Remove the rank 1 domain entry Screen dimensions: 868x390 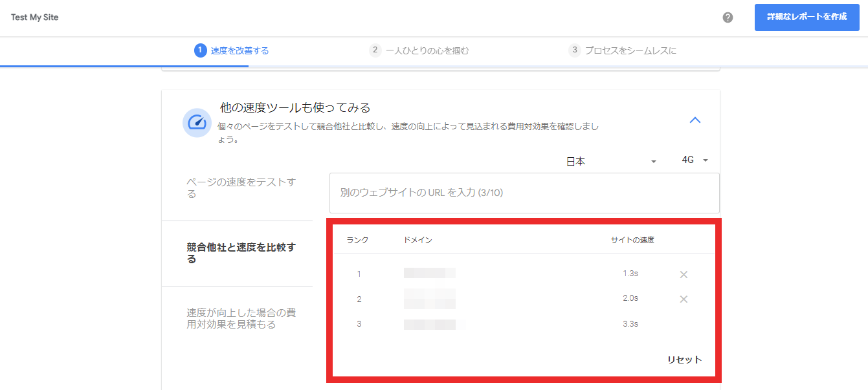point(684,274)
